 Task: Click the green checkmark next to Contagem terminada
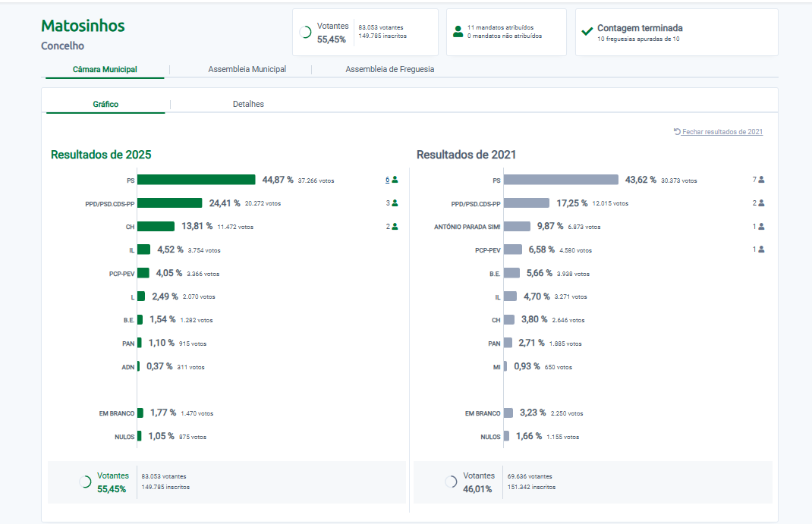pyautogui.click(x=587, y=32)
